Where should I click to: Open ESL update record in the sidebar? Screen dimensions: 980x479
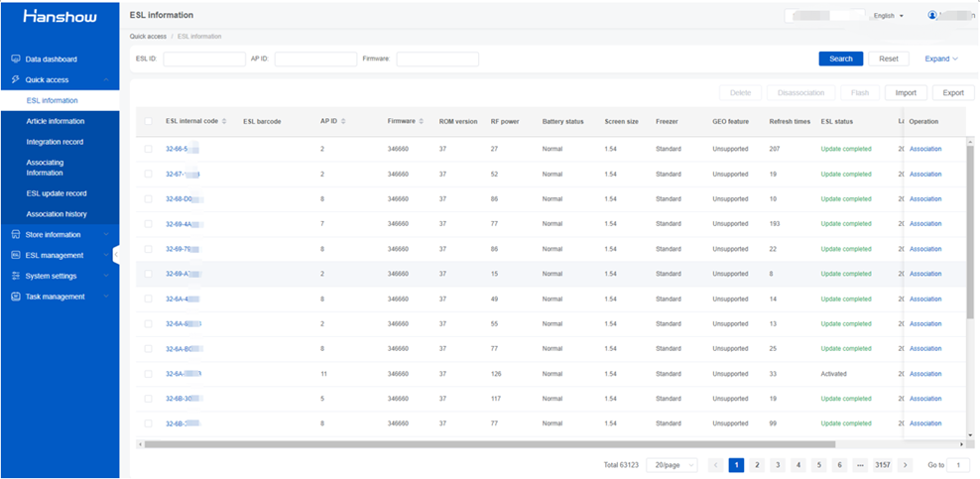[x=60, y=193]
